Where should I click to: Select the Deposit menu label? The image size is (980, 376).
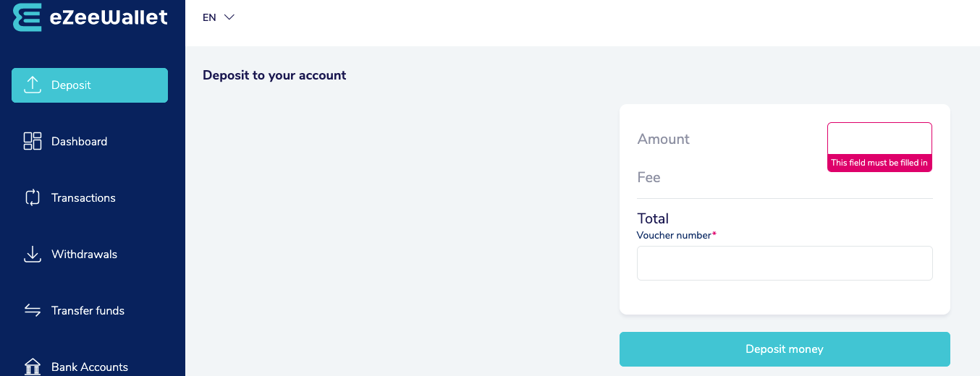point(71,85)
